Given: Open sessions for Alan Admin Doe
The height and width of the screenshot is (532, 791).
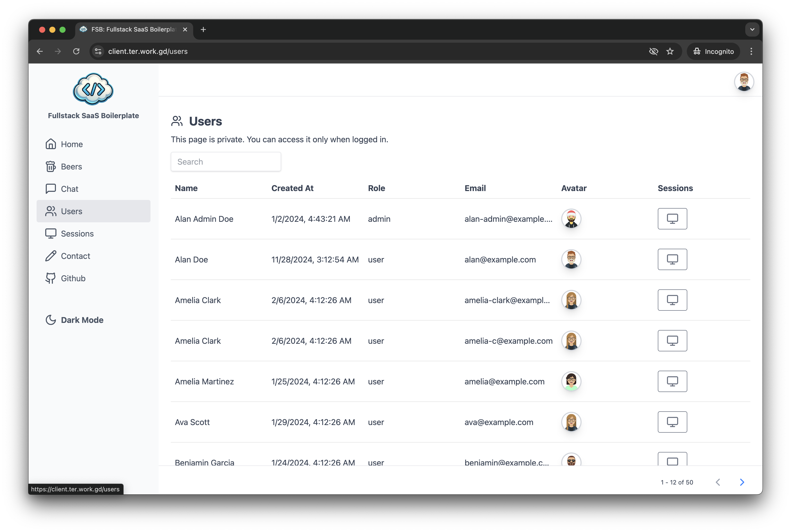Looking at the screenshot, I should (672, 219).
